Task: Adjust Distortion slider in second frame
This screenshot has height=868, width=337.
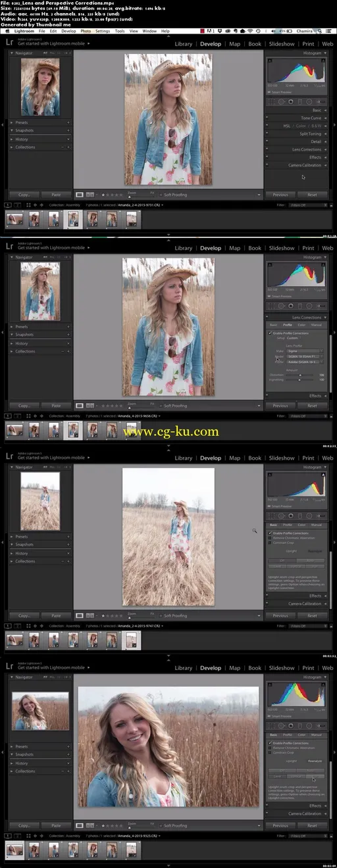Action: coord(300,375)
